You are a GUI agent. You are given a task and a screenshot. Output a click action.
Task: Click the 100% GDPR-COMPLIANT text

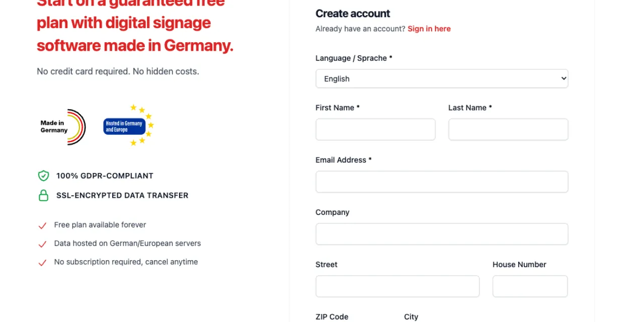(x=105, y=176)
